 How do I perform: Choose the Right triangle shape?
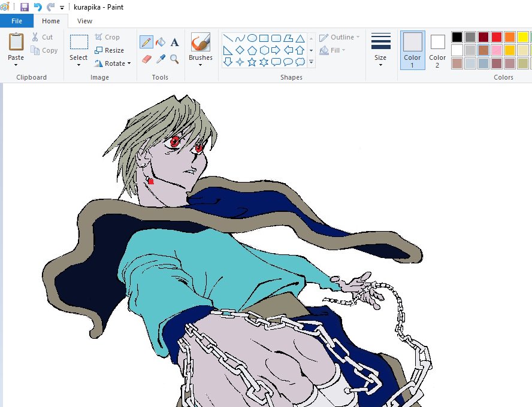coord(228,50)
